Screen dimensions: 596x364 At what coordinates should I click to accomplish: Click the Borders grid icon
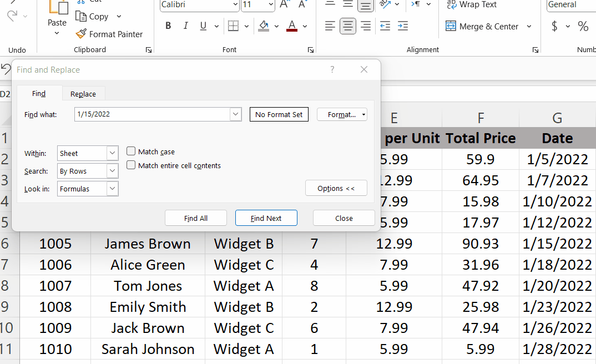click(x=233, y=26)
